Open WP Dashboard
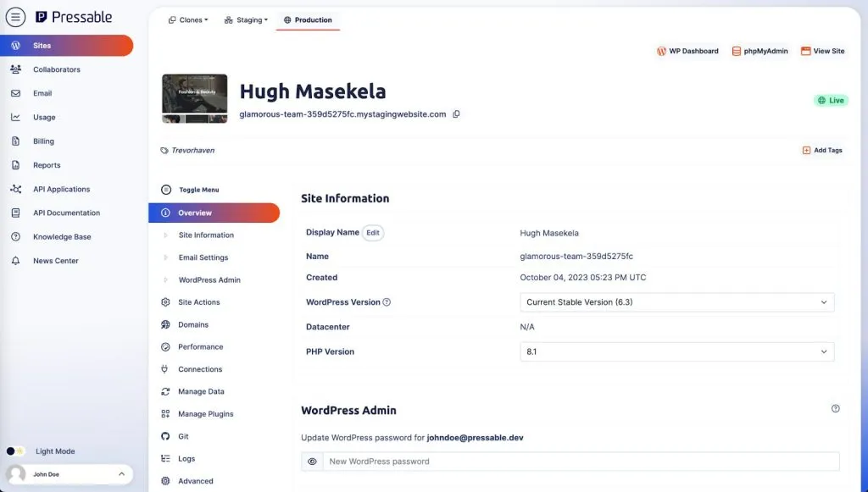868x492 pixels. (687, 51)
